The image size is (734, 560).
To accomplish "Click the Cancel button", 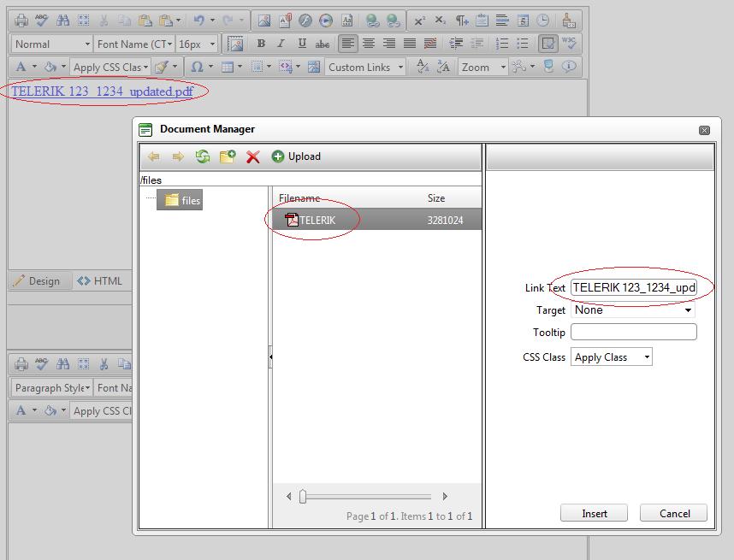I will (x=674, y=513).
